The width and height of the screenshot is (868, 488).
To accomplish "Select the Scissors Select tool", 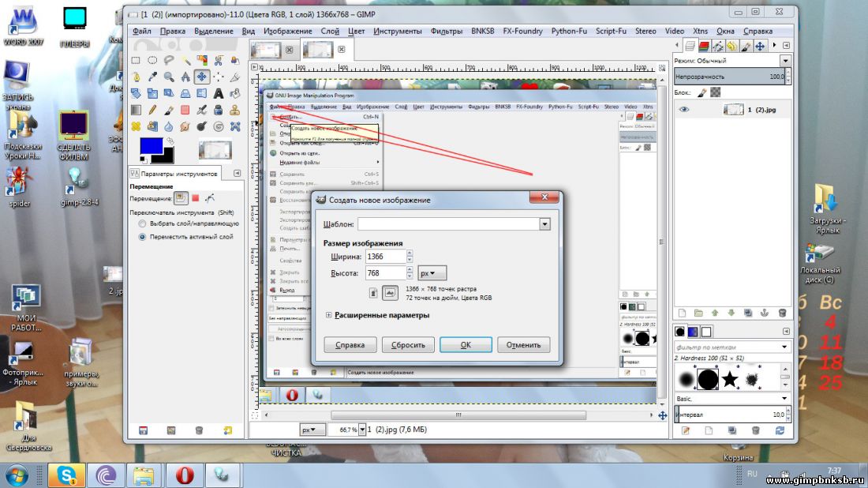I will [x=219, y=60].
